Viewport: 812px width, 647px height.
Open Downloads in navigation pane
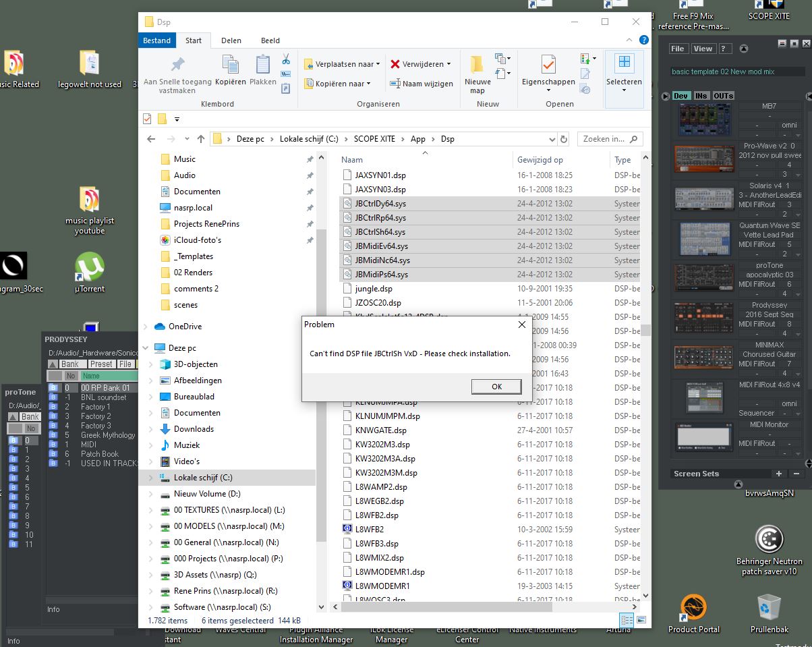coord(194,429)
